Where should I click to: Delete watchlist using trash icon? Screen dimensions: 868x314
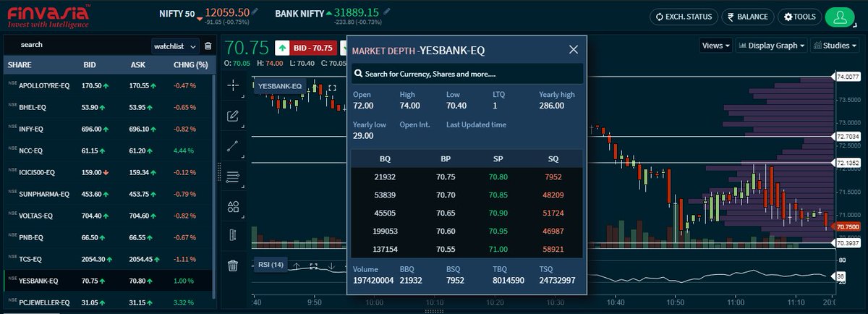pos(208,46)
